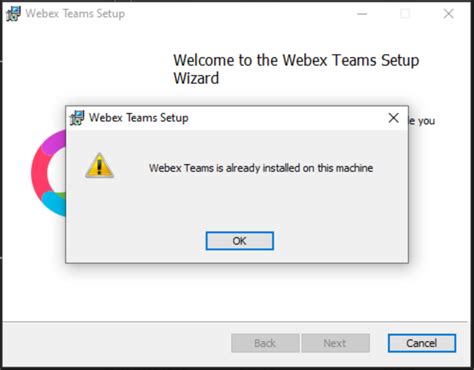Screen dimensions: 474x370
Task: Click the yellow warning triangle icon
Action: (x=99, y=166)
